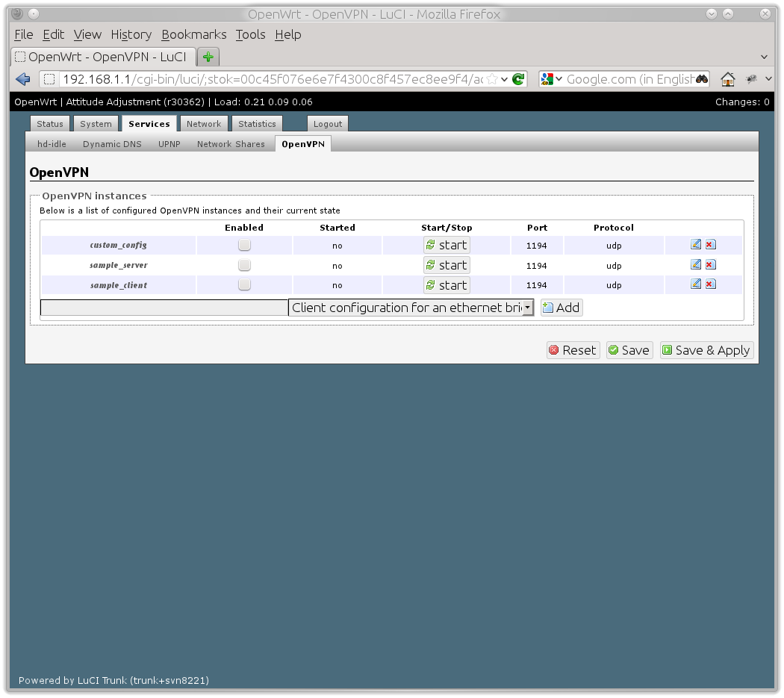Delete the custom_config instance
Viewport: 784px width, 698px height.
[711, 245]
